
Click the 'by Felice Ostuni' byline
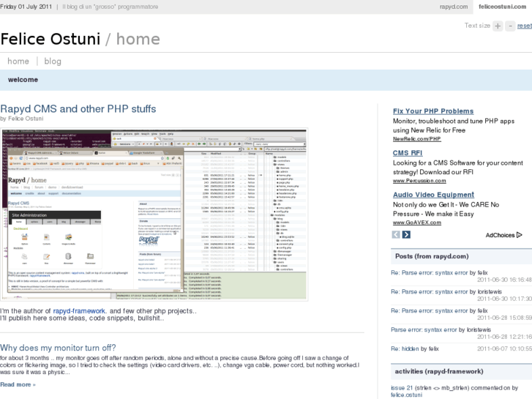pyautogui.click(x=22, y=119)
